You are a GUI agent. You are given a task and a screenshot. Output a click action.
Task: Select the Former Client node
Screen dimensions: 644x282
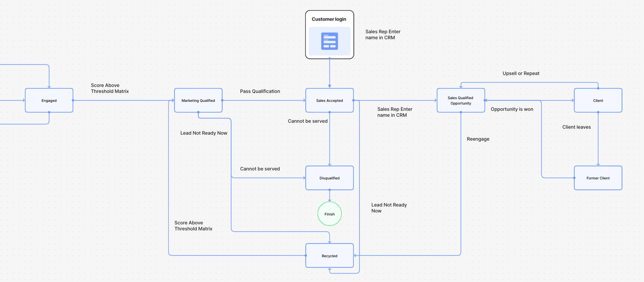(598, 178)
